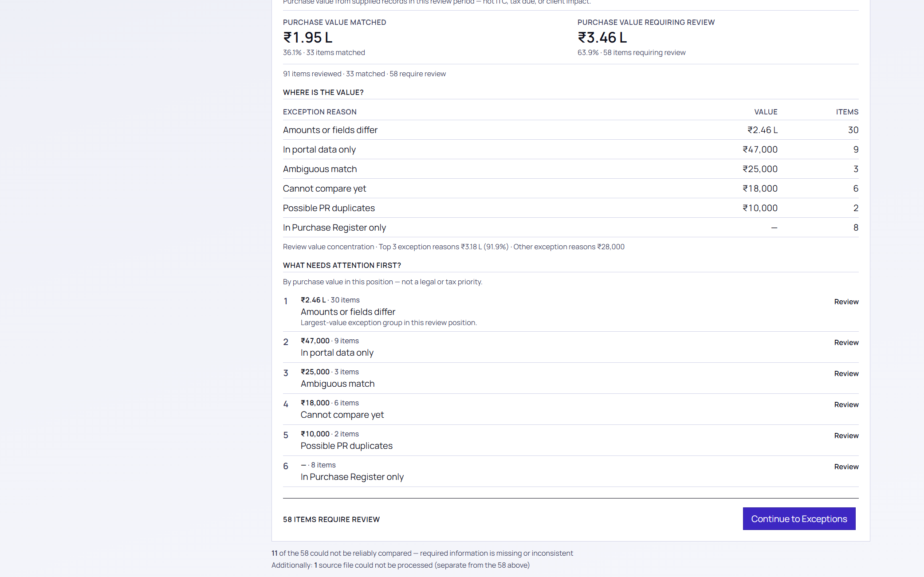Click 'What needs attention first?' heading
The image size is (924, 577).
tap(342, 265)
